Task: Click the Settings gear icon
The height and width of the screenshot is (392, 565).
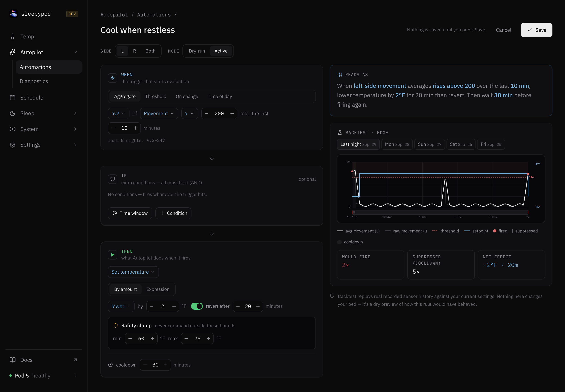Action: click(13, 145)
